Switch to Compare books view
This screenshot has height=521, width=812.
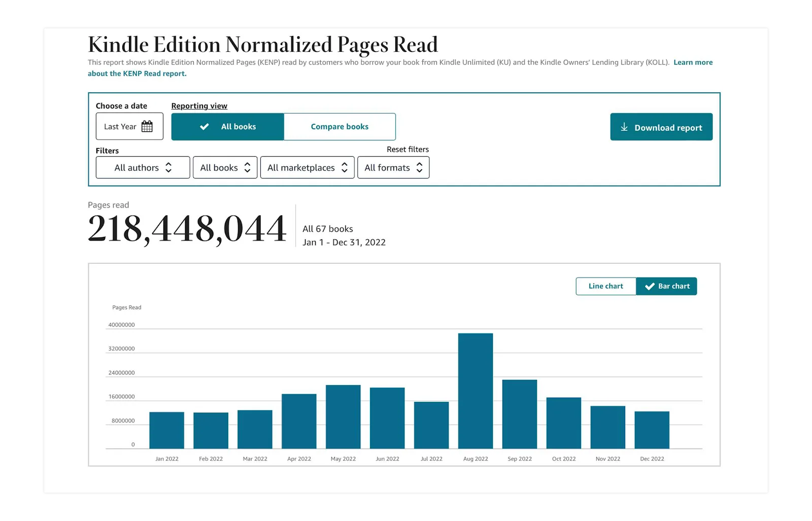tap(340, 127)
